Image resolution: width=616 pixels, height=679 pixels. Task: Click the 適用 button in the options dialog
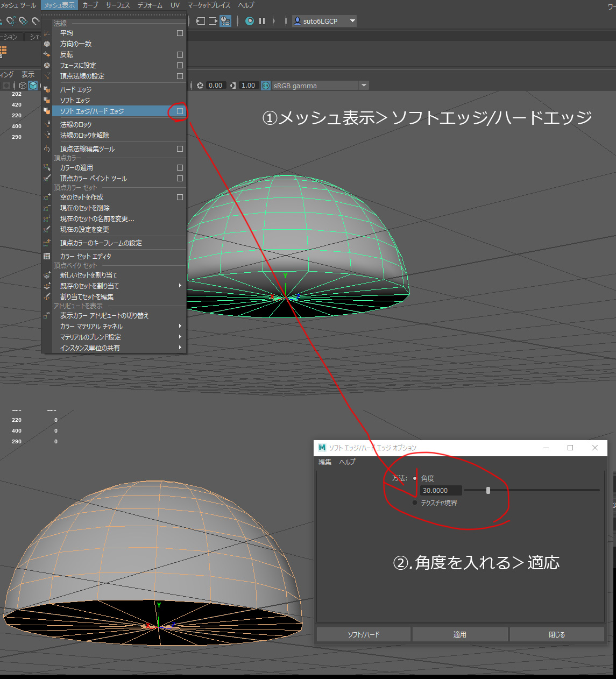[x=460, y=634]
